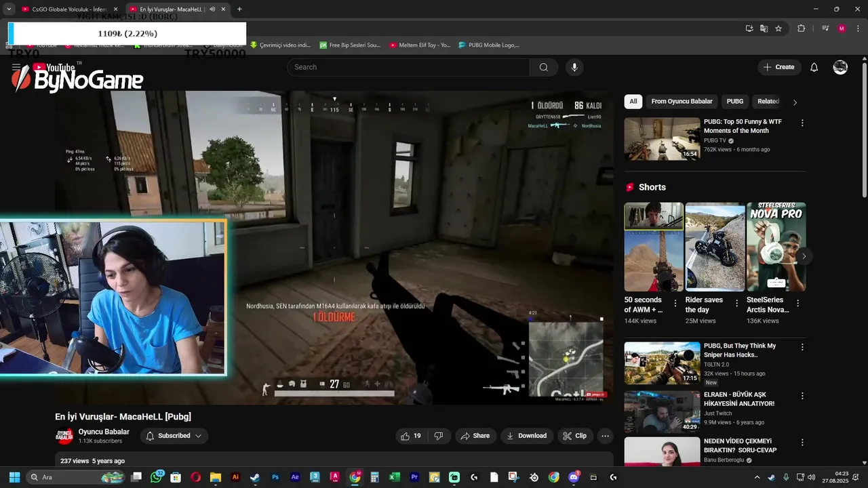868x488 pixels.
Task: Open Çevrimiçi video indi bookmark
Action: (x=281, y=45)
